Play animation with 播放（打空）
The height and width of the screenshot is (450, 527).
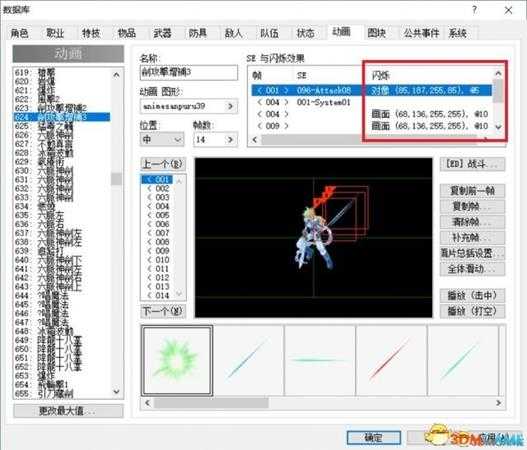pyautogui.click(x=472, y=311)
